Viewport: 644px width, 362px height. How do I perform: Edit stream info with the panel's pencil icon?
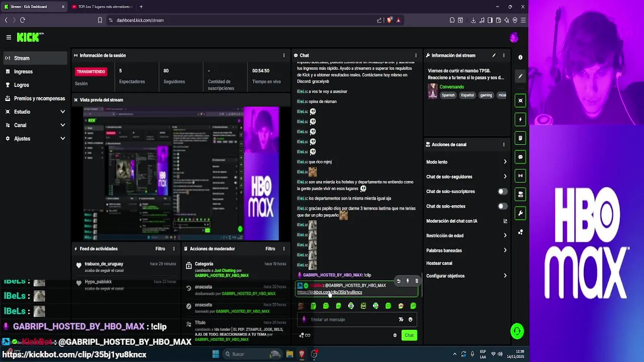[x=494, y=55]
